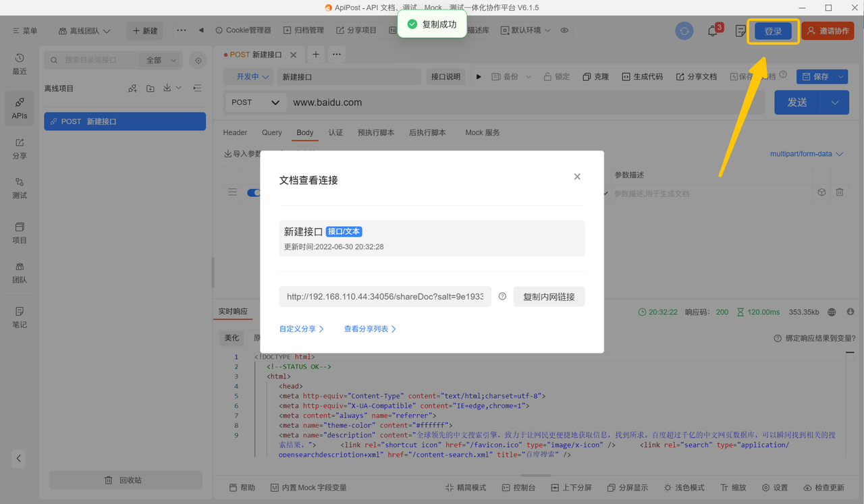Open notifications bell icon
Viewport: 864px width, 504px height.
713,31
